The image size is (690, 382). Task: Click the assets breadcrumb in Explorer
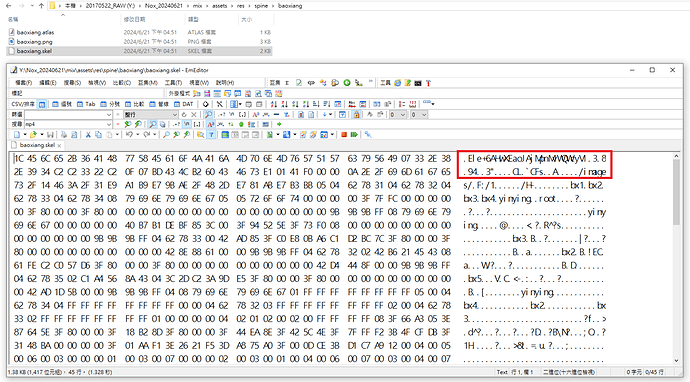219,6
